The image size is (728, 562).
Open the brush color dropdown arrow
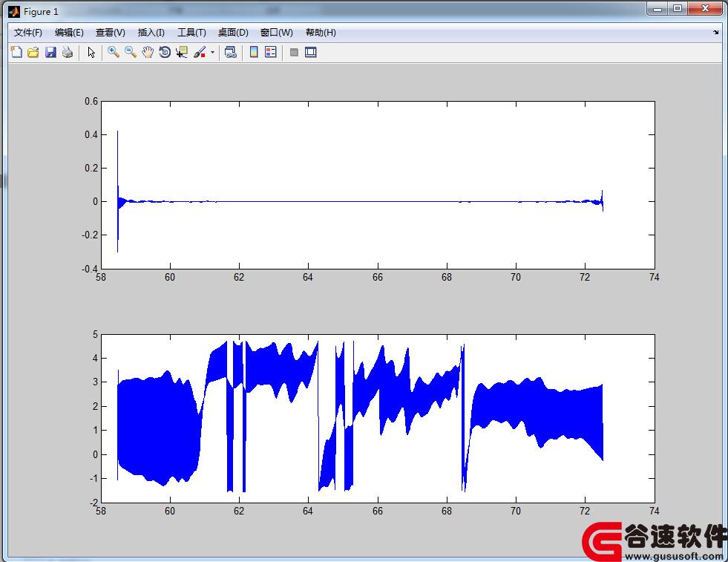pos(213,52)
